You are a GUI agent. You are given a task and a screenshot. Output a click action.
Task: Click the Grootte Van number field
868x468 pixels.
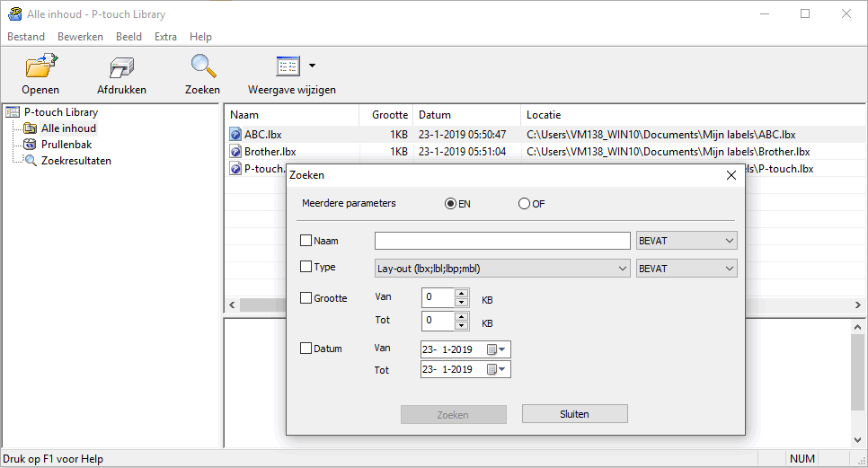click(438, 297)
